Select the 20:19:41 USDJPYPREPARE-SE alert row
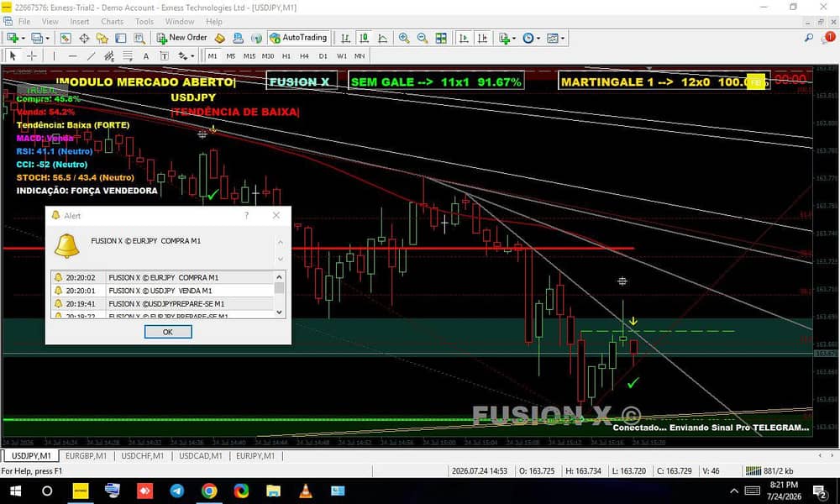The width and height of the screenshot is (840, 504). [x=163, y=304]
